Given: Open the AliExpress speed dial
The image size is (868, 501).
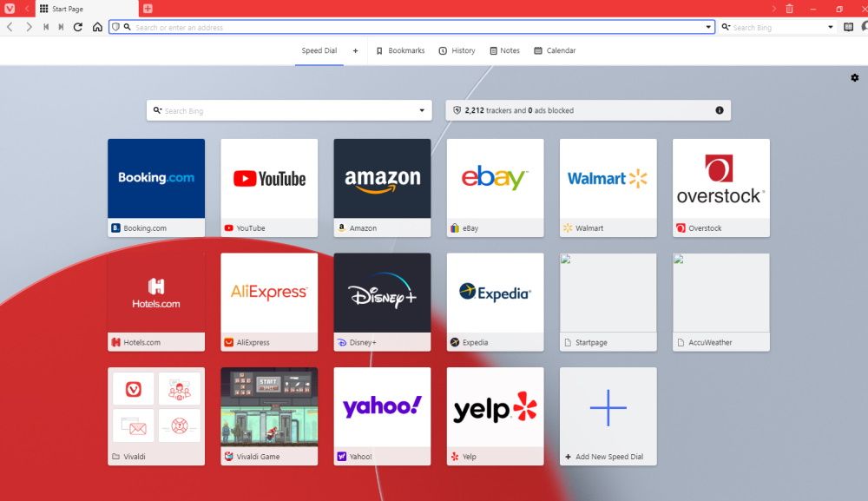Looking at the screenshot, I should [x=269, y=301].
